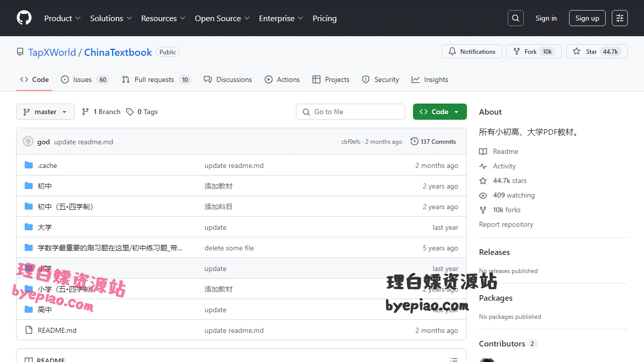Screen dimensions: 644x362
Task: Click the folder icon for 学数学最重要的刷习题 row
Action: point(29,248)
